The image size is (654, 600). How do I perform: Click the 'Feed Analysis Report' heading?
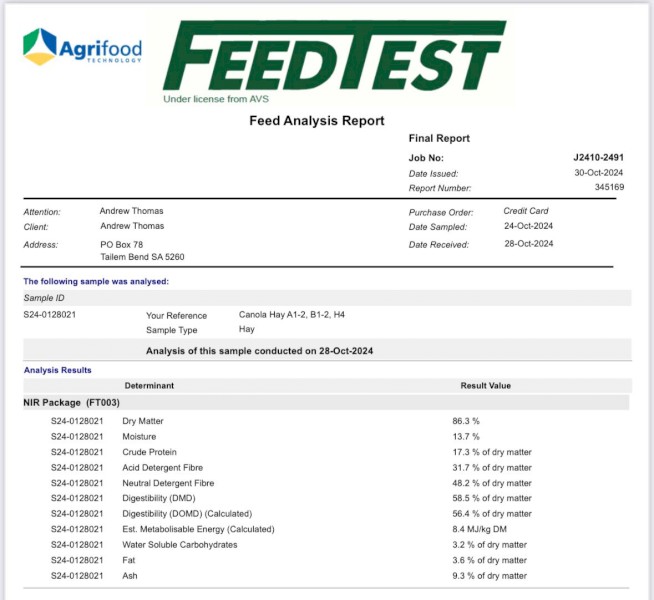pyautogui.click(x=317, y=121)
